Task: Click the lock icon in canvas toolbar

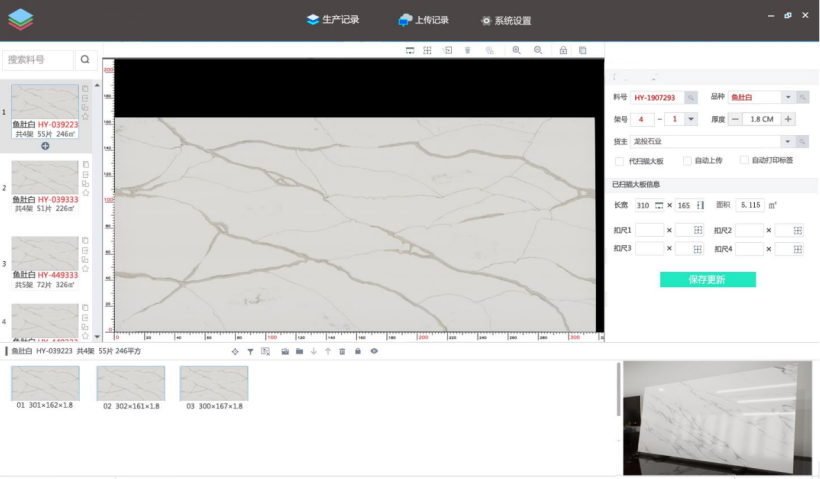Action: [x=563, y=50]
